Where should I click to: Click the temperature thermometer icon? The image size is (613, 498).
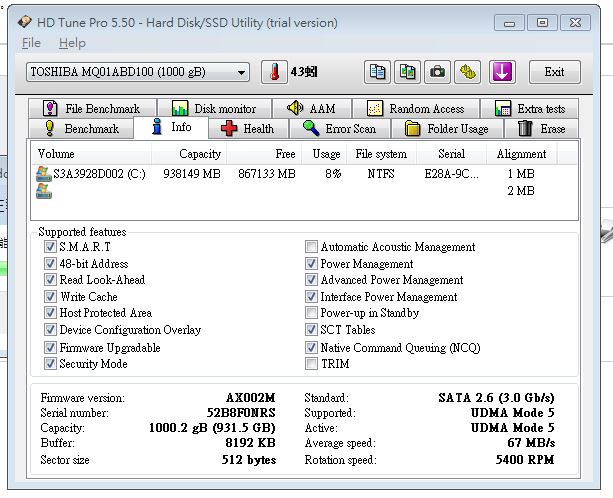point(274,72)
